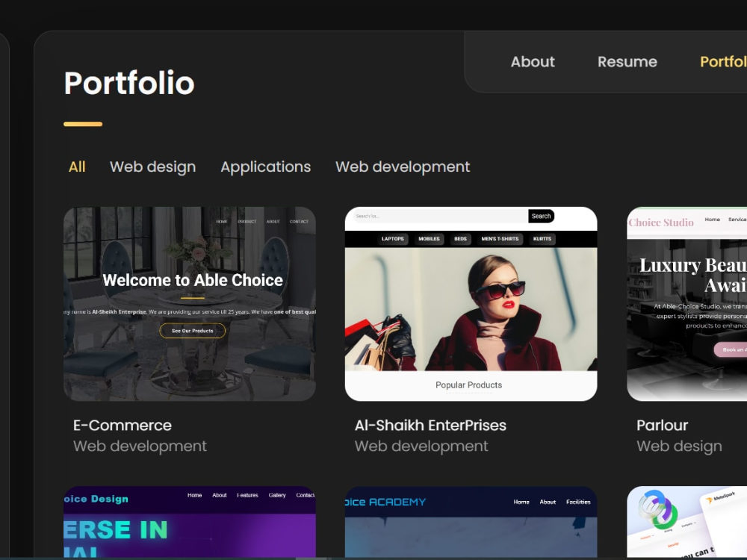The height and width of the screenshot is (560, 747).
Task: Open the Choice ACADEMY project thumbnail
Action: (x=471, y=521)
